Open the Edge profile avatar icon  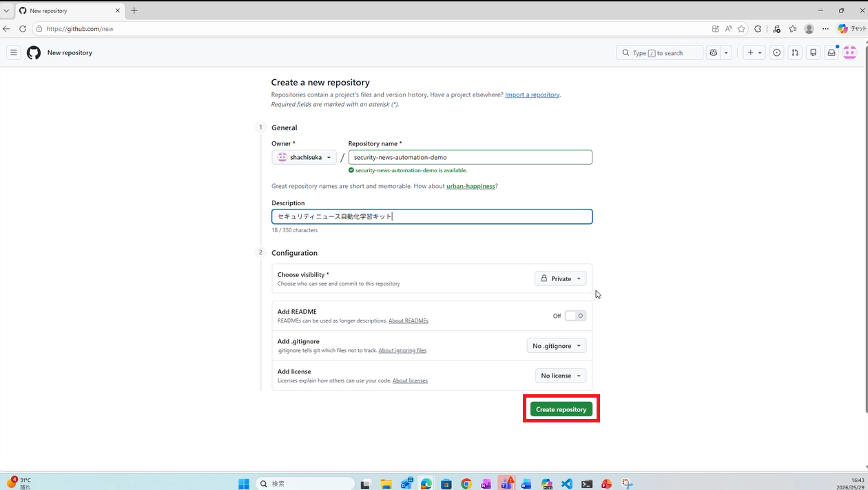coord(809,29)
